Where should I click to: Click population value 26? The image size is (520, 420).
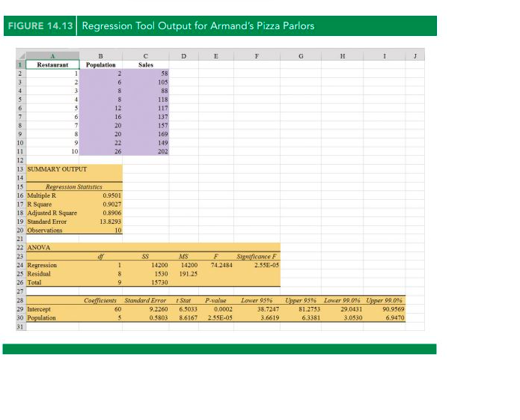[x=117, y=151]
